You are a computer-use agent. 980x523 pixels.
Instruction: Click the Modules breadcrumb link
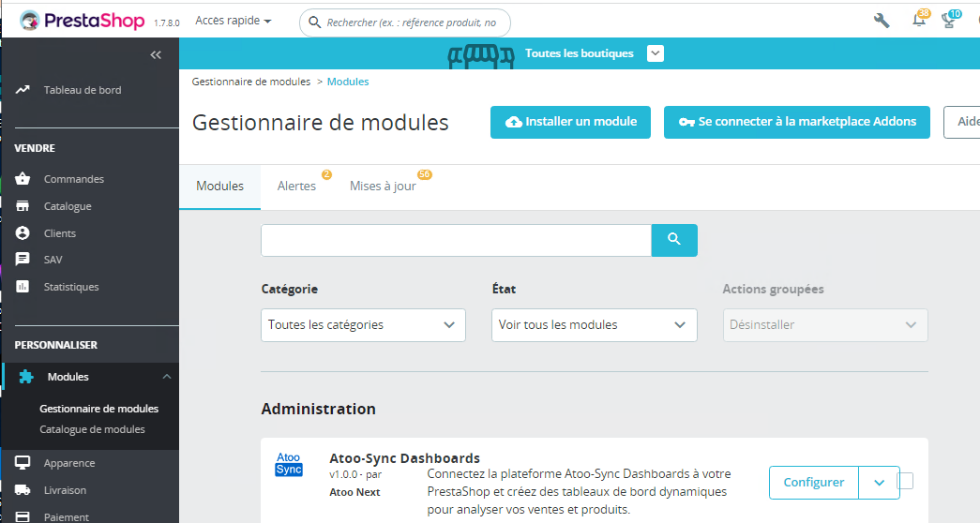[x=348, y=82]
